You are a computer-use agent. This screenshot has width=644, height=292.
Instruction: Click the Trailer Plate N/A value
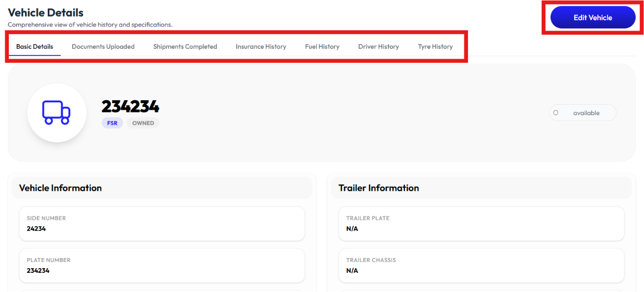(352, 228)
